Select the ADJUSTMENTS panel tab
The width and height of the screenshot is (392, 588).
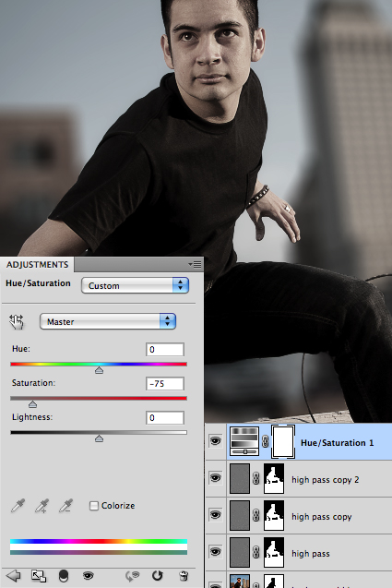pyautogui.click(x=37, y=264)
